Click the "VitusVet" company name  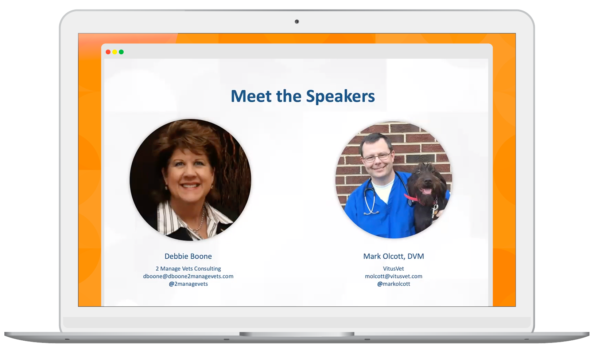pyautogui.click(x=393, y=269)
